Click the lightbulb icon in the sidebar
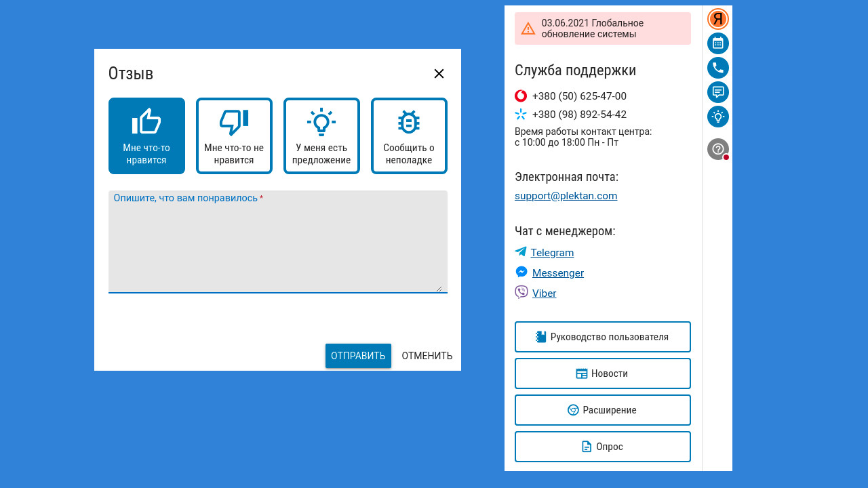Viewport: 868px width, 488px height. tap(718, 117)
